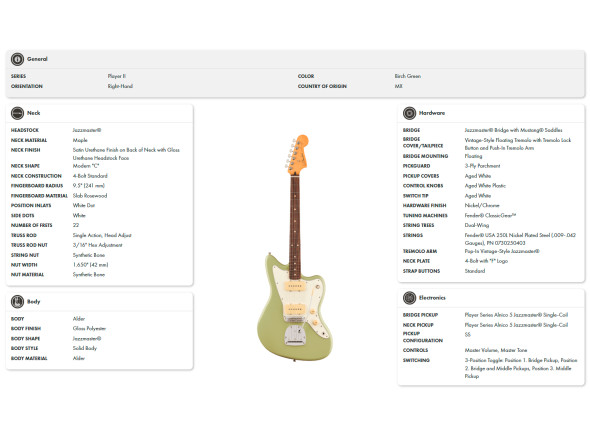The height and width of the screenshot is (434, 590).
Task: Click the PICKUP COVERS label
Action: [x=421, y=176]
